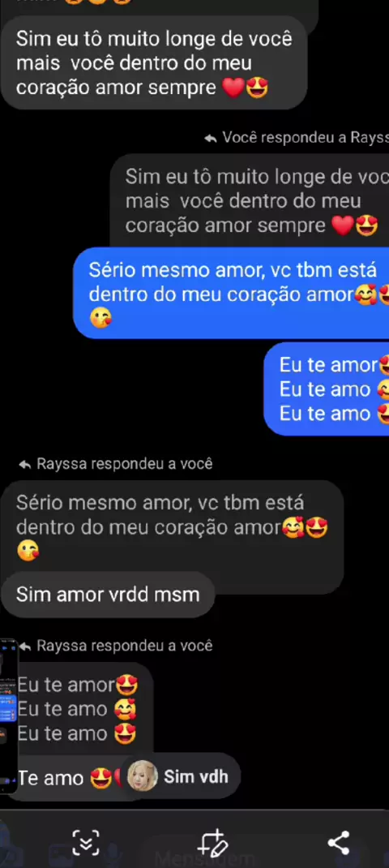Select the 'Sim amor vrdd msm' message

coord(107,595)
